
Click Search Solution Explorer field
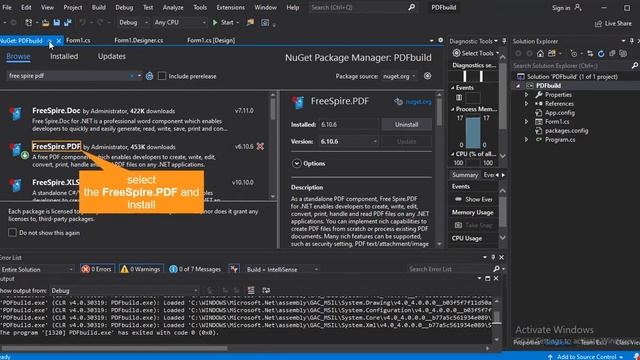[x=571, y=66]
